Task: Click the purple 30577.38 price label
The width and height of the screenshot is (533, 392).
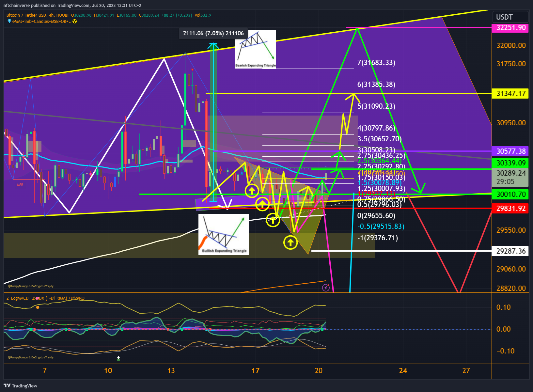Action: point(510,151)
